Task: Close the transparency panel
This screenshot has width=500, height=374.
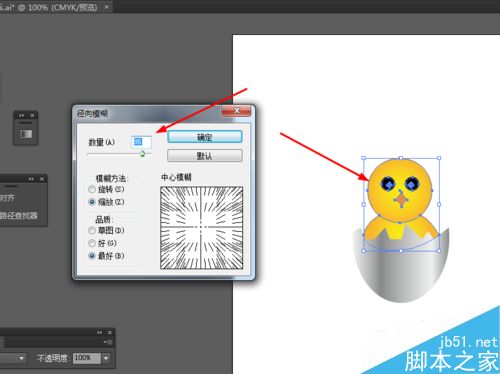Action: click(110, 333)
